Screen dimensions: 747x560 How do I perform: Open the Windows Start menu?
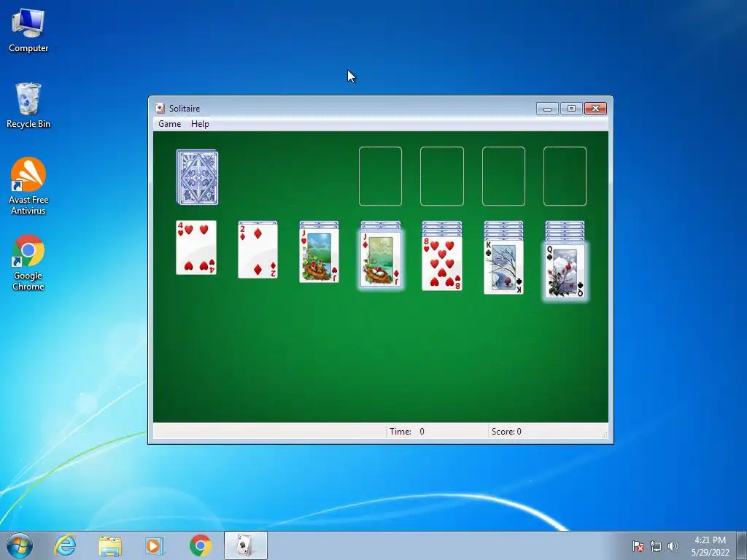point(20,545)
